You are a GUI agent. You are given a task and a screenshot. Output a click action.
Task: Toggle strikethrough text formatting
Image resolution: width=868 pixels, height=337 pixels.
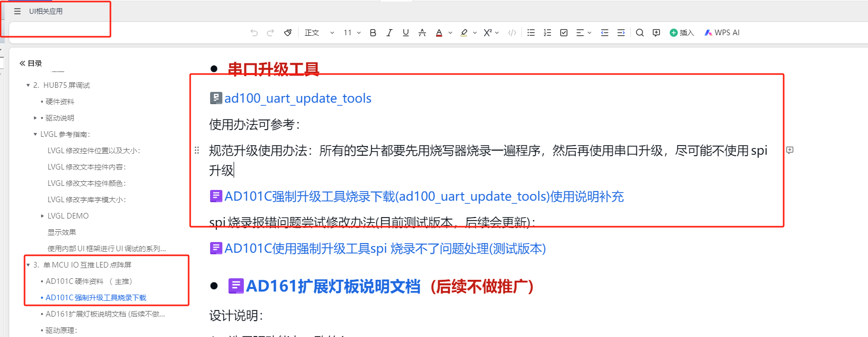click(x=422, y=33)
